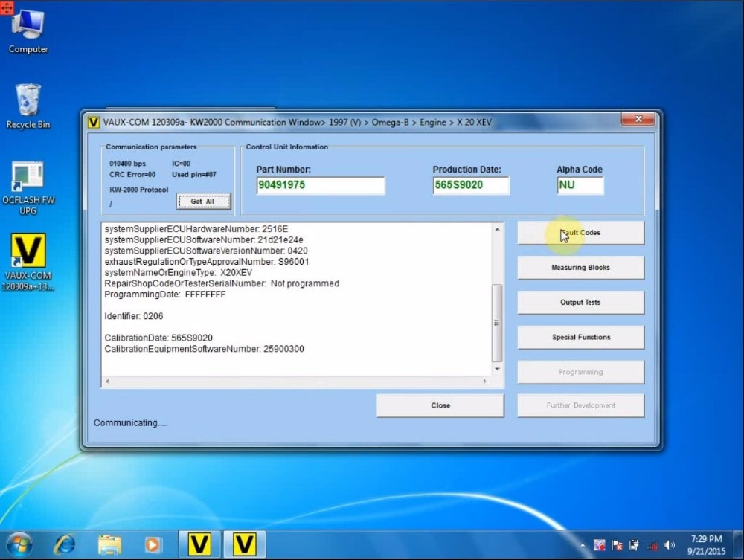Click the CRC Error=00 text

pos(132,175)
